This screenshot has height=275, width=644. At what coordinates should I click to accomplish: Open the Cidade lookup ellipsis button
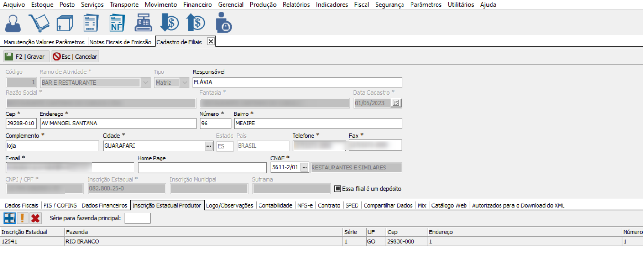click(208, 146)
